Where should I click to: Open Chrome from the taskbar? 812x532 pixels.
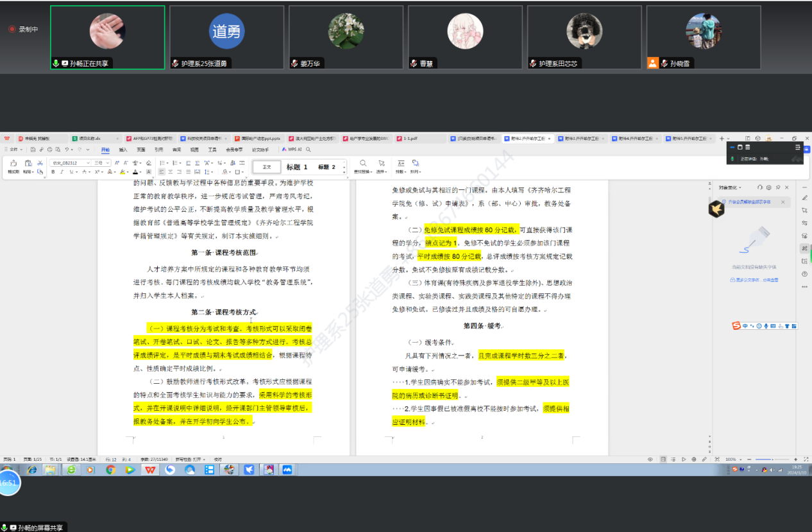point(110,470)
